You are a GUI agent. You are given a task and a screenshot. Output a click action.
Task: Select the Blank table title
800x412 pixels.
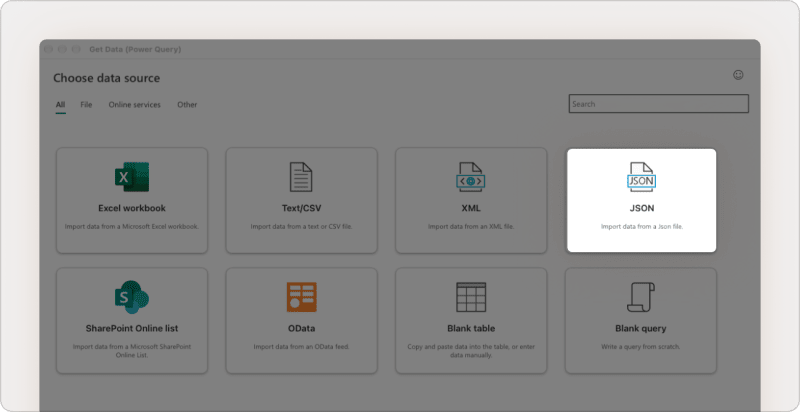[x=470, y=328]
